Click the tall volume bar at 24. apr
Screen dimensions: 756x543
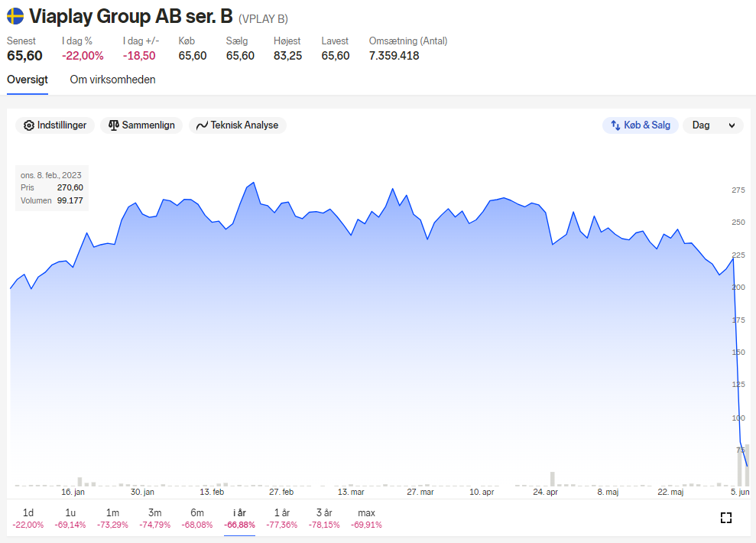553,479
